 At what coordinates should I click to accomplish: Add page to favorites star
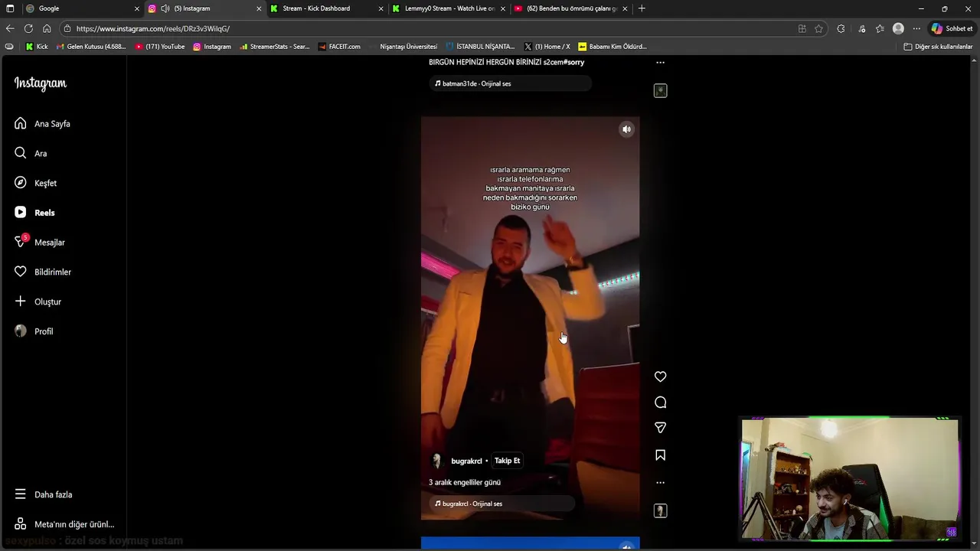coord(818,28)
